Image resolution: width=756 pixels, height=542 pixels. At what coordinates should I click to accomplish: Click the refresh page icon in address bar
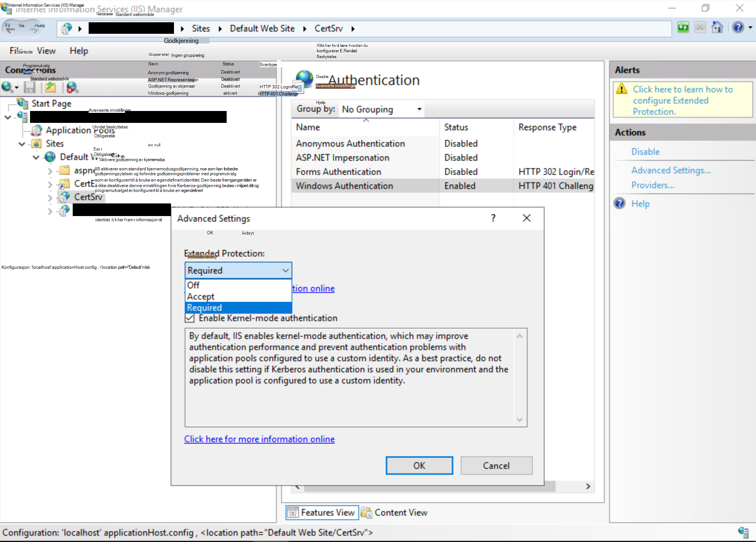tap(683, 27)
